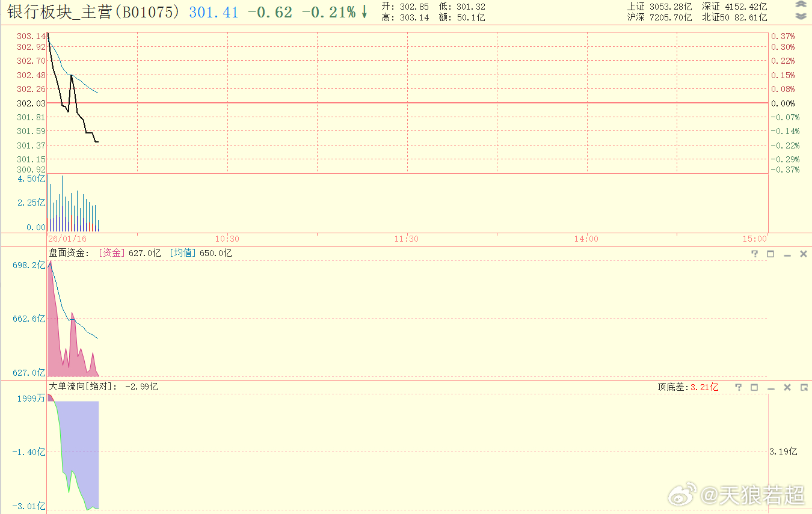Image resolution: width=812 pixels, height=514 pixels.
Task: Minimize the 大单流向 indicator panel
Action: [771, 388]
